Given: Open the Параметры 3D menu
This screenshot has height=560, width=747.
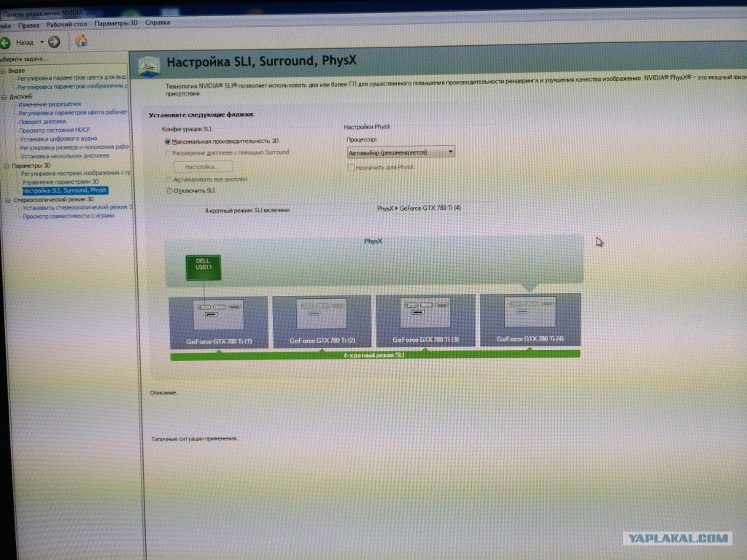Looking at the screenshot, I should (x=116, y=23).
